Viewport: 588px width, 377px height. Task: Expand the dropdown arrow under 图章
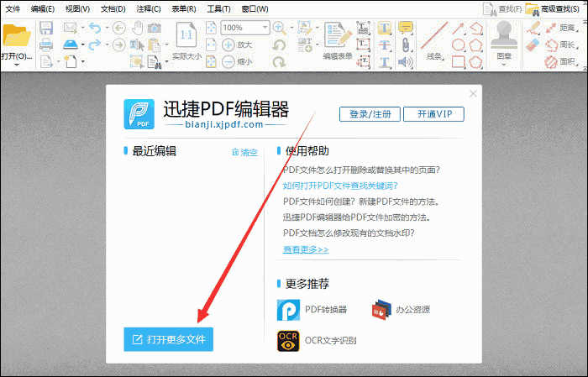click(504, 65)
